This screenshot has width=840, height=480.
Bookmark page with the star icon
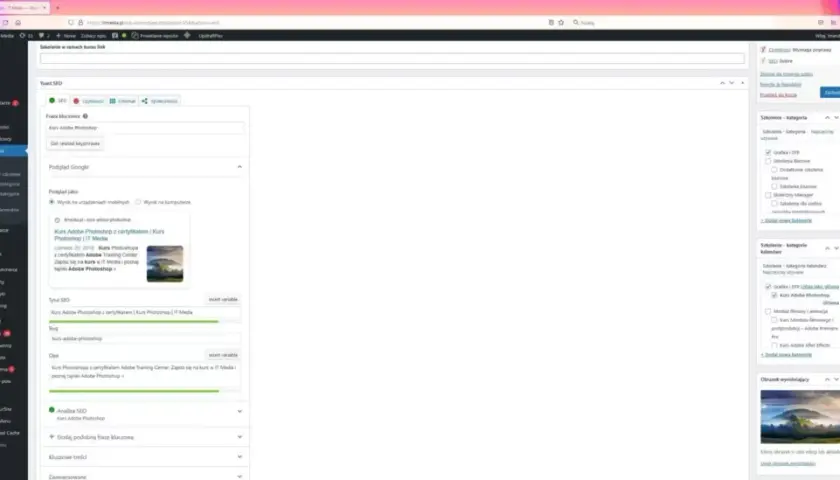tap(561, 22)
